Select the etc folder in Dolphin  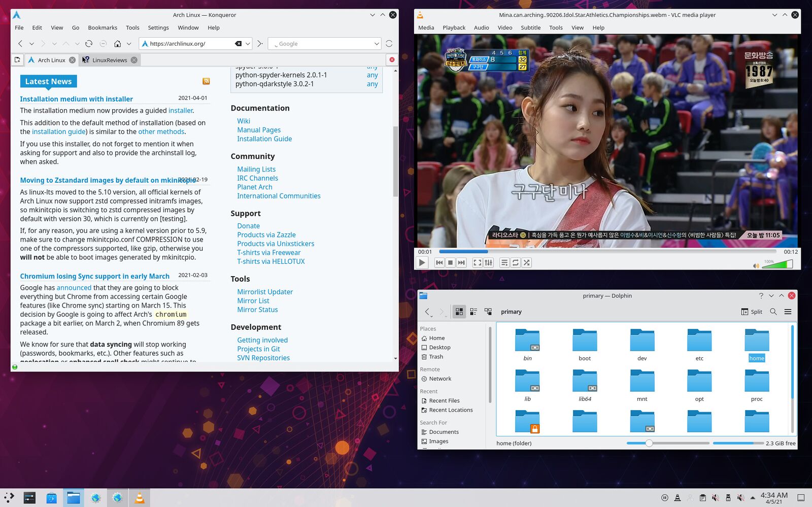pyautogui.click(x=699, y=345)
